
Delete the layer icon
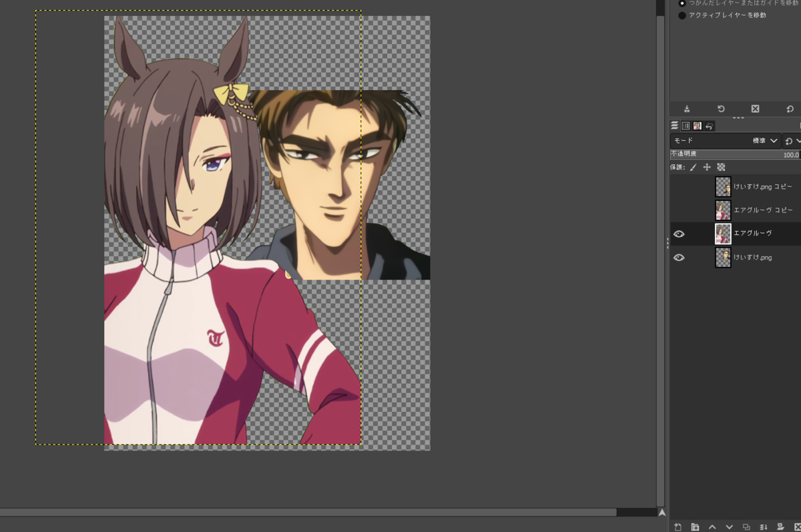797,527
